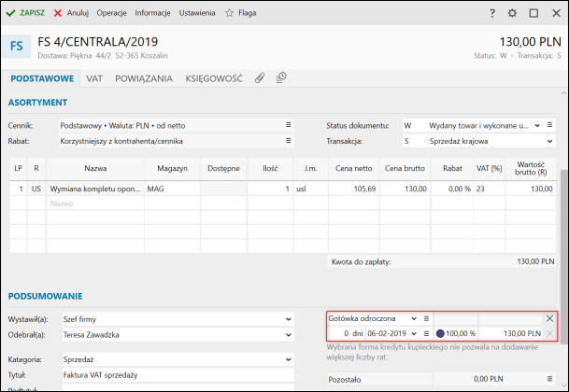Click the Rabat field Korzystniejszy z kontrahenta/cennika
Viewport: 569px width, 392px height.
[177, 141]
